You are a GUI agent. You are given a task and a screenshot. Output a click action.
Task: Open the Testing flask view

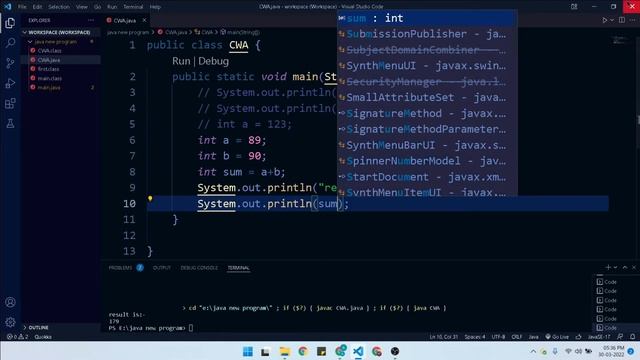10,123
